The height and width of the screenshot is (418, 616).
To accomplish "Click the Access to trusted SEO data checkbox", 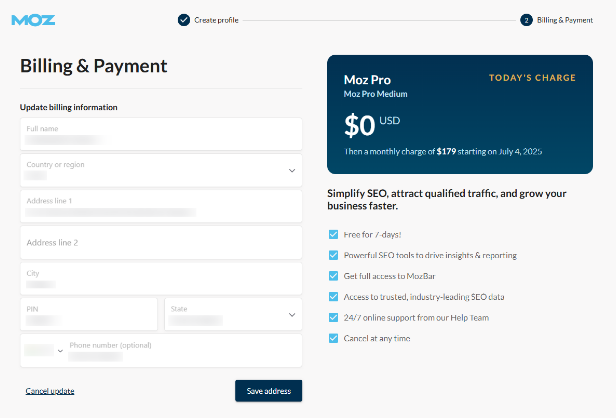I will [333, 297].
